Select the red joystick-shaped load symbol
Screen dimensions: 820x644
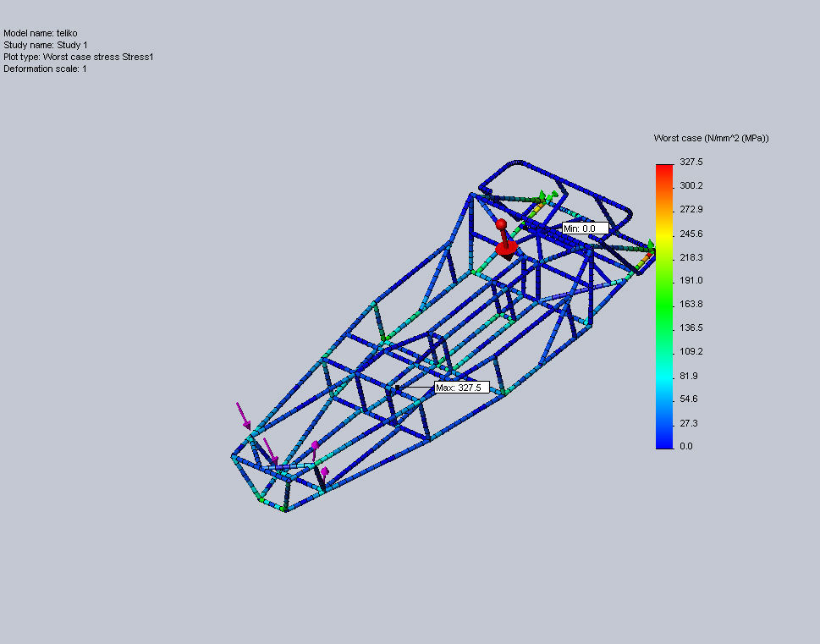tap(506, 239)
